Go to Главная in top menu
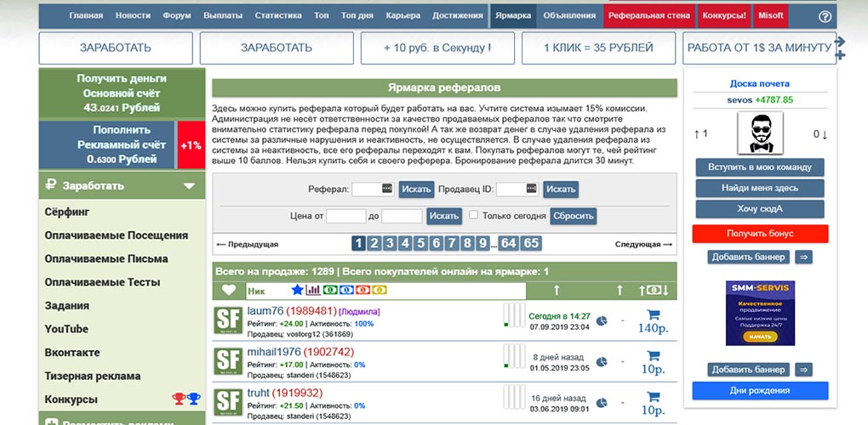 point(86,15)
